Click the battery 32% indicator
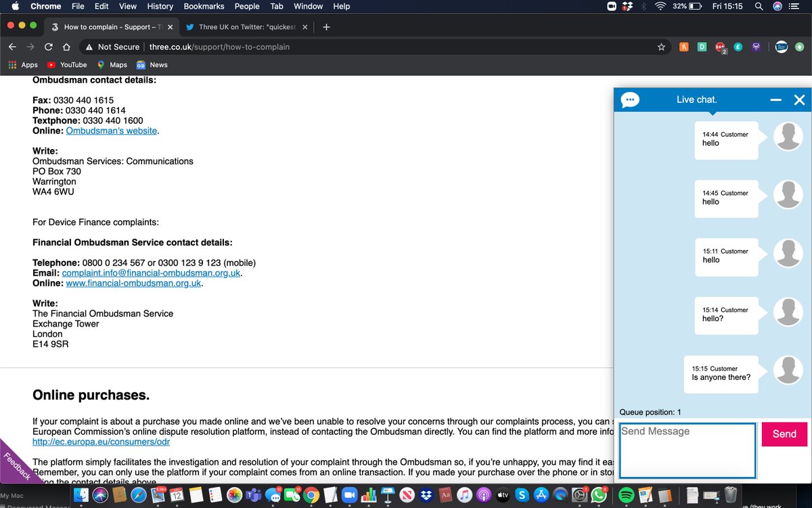The width and height of the screenshot is (812, 508). pos(689,6)
